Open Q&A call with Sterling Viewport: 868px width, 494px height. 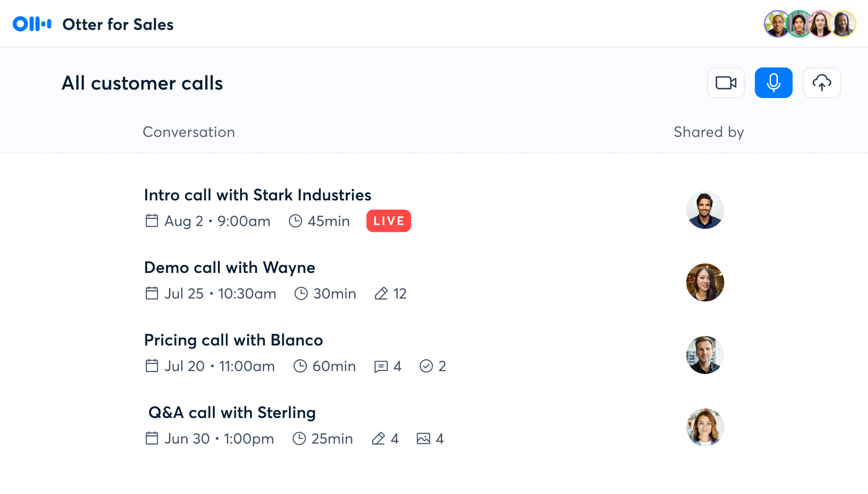point(232,413)
